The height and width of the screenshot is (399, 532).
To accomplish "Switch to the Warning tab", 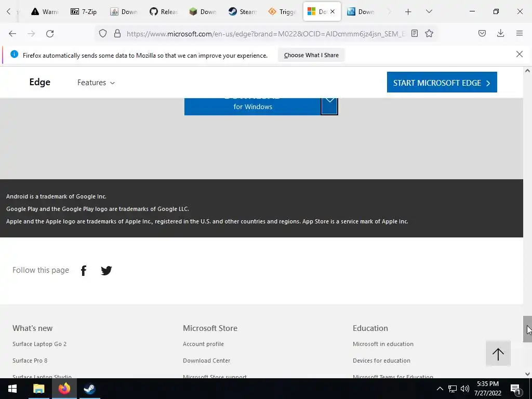I will click(x=45, y=11).
